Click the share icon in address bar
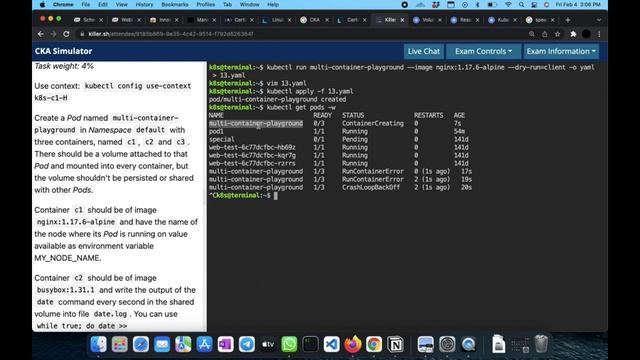The width and height of the screenshot is (640, 360). coord(544,34)
